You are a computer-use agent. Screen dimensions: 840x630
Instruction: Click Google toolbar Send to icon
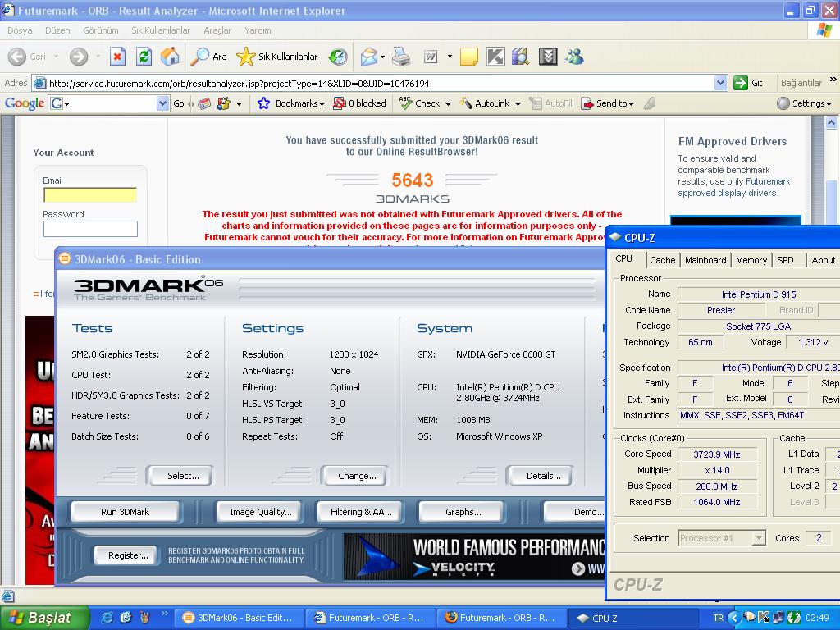587,103
